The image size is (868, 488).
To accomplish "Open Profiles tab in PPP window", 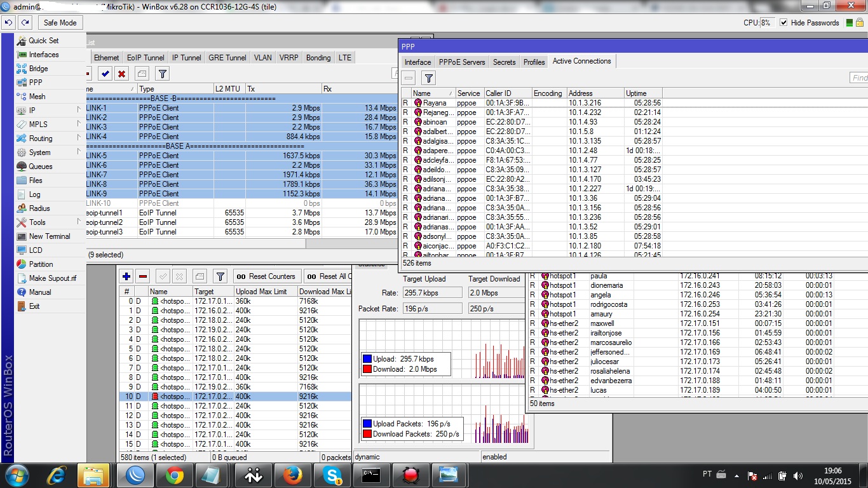I will pyautogui.click(x=534, y=62).
